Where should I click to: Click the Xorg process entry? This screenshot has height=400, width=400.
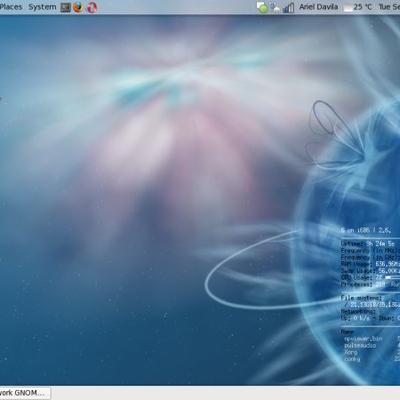point(351,352)
